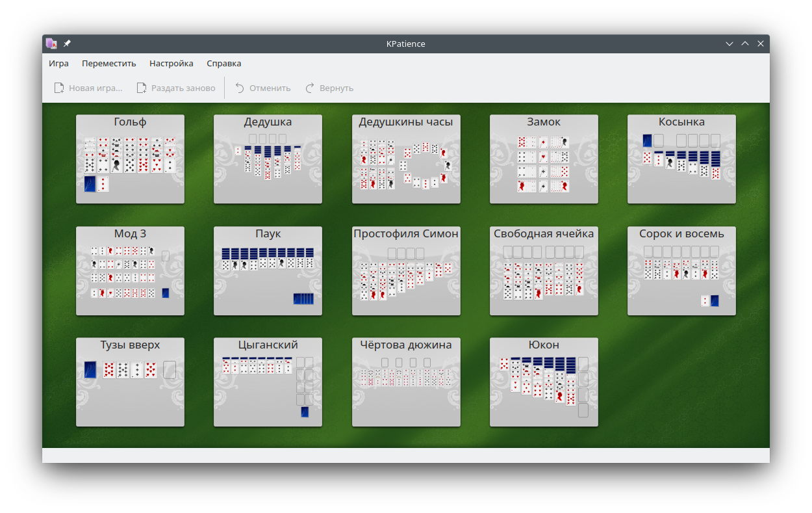The width and height of the screenshot is (812, 513).
Task: Click the Отменить undo arrow icon
Action: point(240,88)
